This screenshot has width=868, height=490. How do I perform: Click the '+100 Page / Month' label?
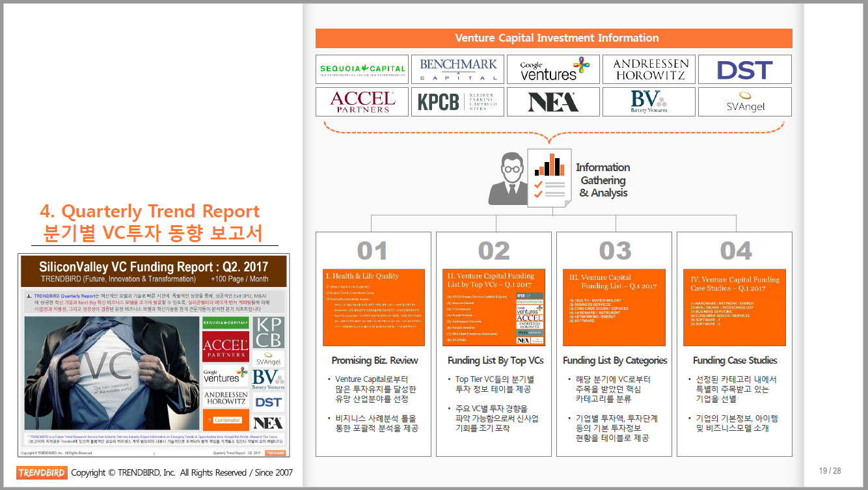(239, 279)
